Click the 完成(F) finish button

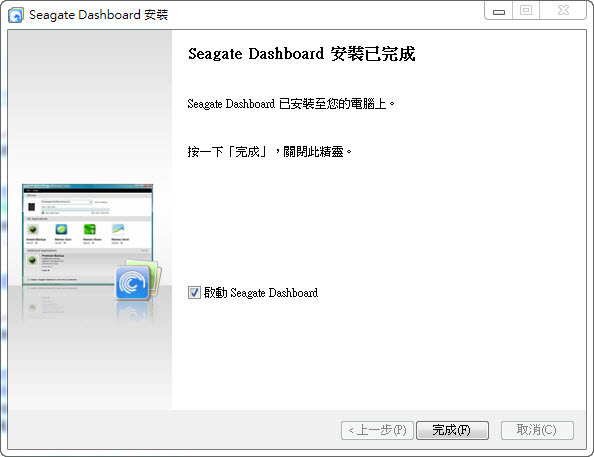pyautogui.click(x=452, y=430)
